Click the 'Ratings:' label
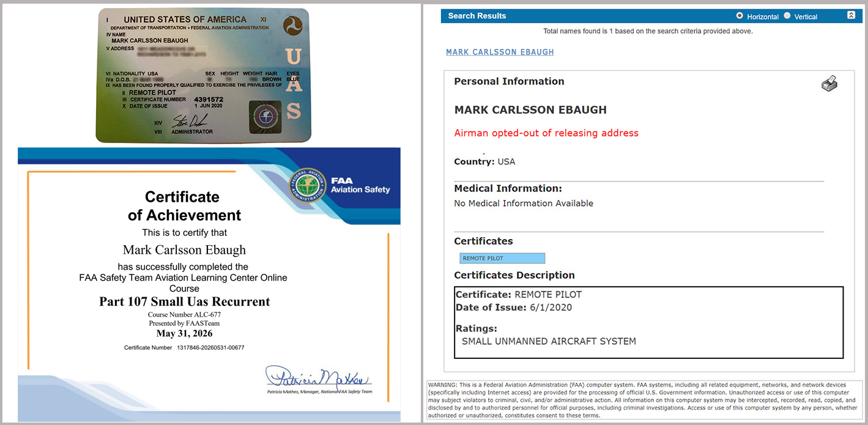 pos(476,328)
